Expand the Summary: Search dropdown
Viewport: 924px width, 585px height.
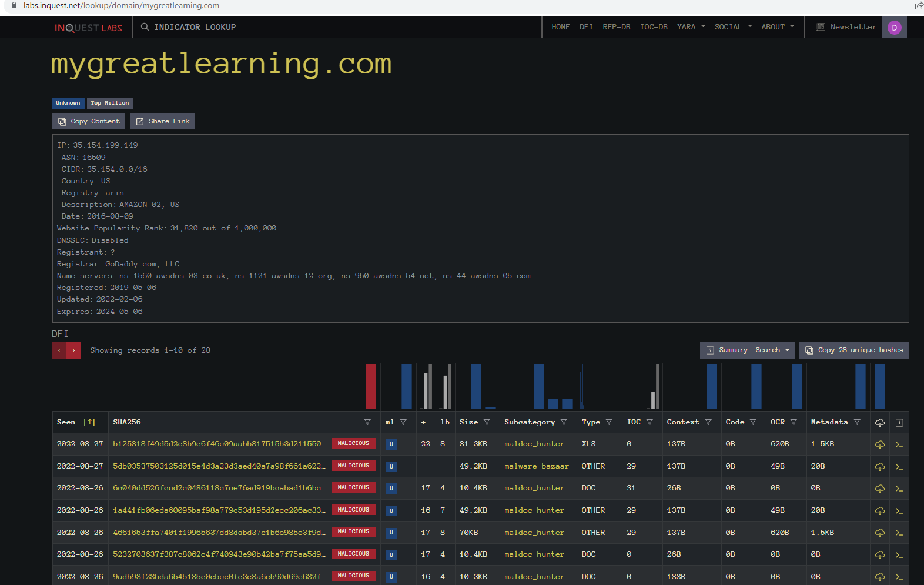[x=747, y=350]
